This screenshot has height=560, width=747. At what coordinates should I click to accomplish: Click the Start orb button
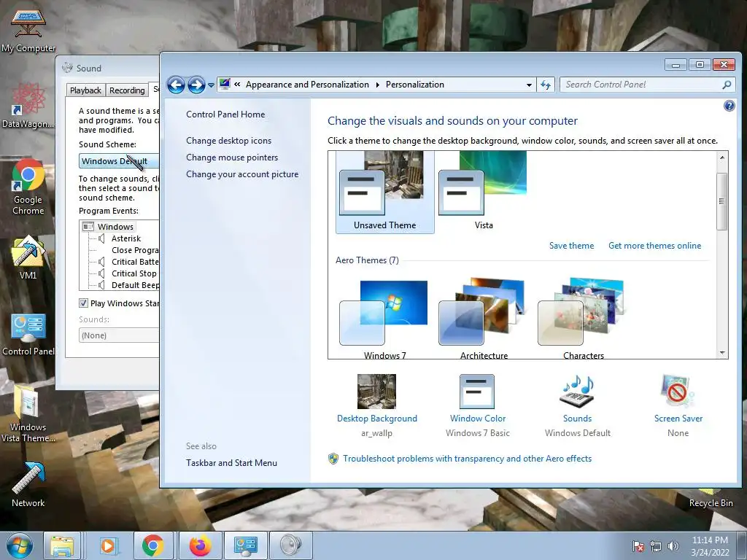pos(20,545)
